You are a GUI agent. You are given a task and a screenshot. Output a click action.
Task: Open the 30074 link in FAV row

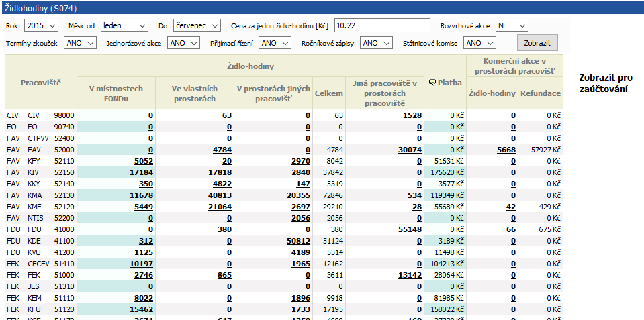tap(410, 150)
